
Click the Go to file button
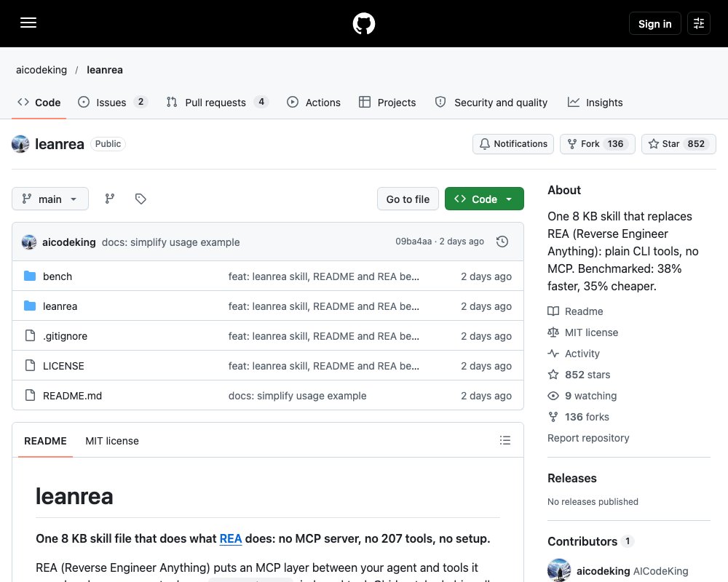[x=408, y=199]
